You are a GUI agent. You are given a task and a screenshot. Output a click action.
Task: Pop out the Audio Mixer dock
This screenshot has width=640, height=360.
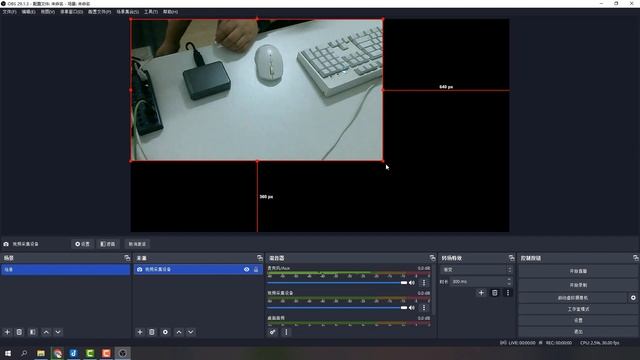[x=432, y=258]
